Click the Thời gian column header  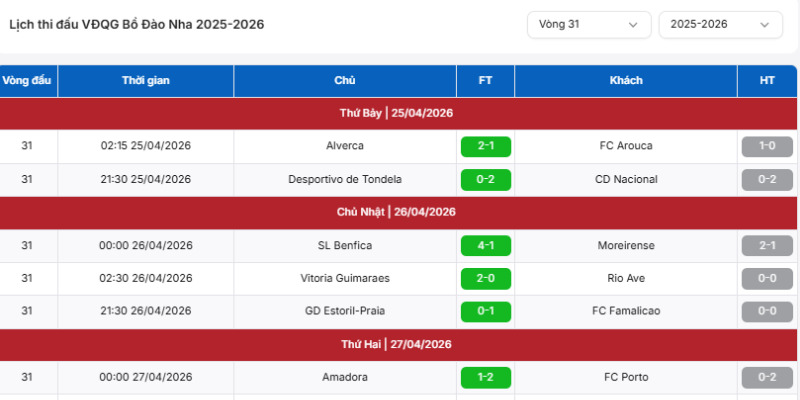(x=146, y=81)
